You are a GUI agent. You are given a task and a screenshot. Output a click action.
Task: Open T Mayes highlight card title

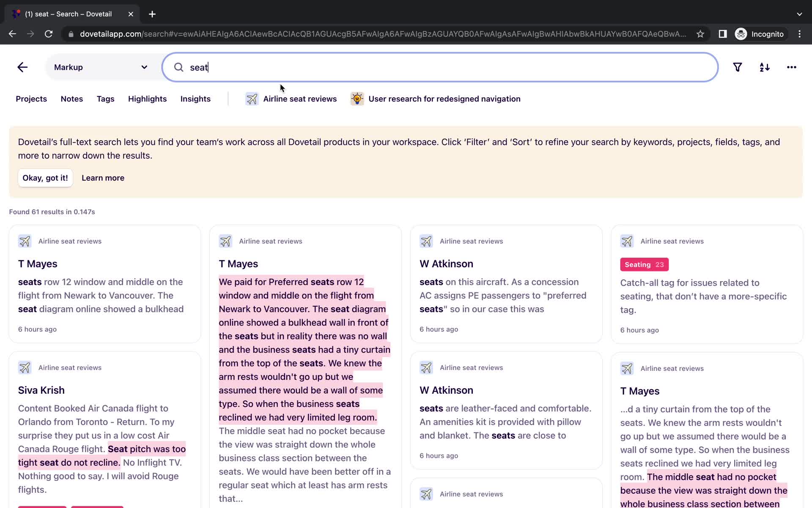tap(238, 264)
